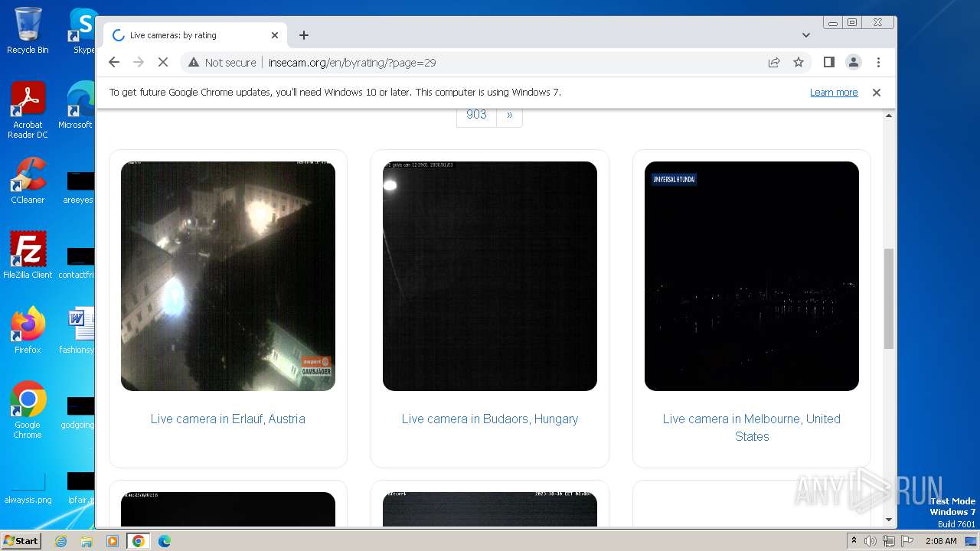Open Recycle Bin on desktop

click(28, 31)
